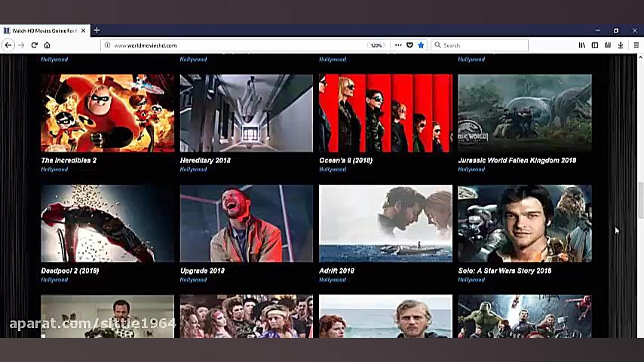Image resolution: width=644 pixels, height=362 pixels.
Task: Open Hollywood category under Ocean's 8
Action: 333,169
